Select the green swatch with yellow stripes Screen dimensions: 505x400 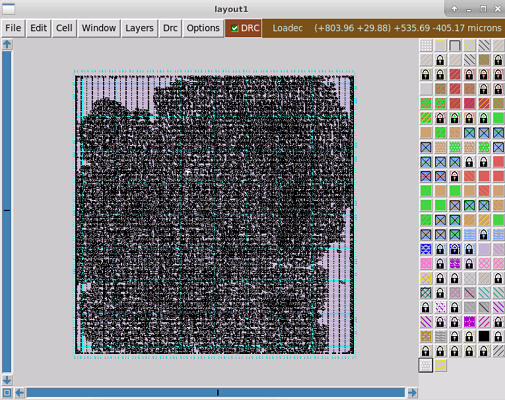click(426, 118)
